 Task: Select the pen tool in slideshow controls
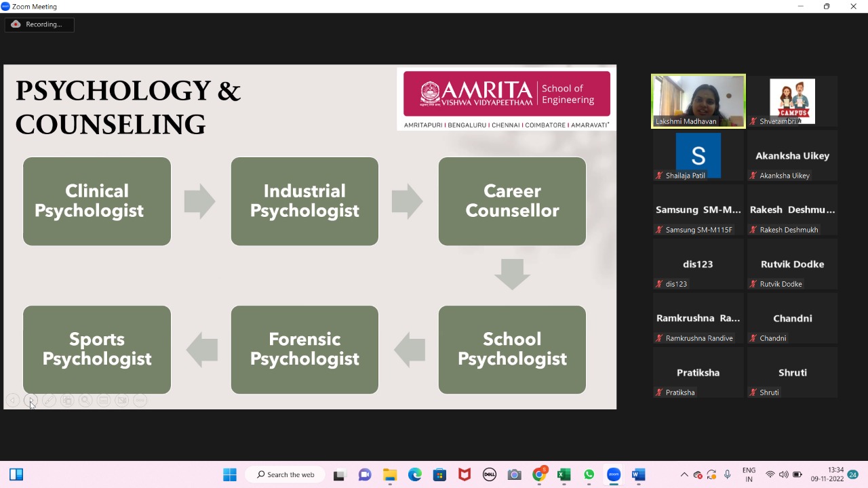[49, 401]
